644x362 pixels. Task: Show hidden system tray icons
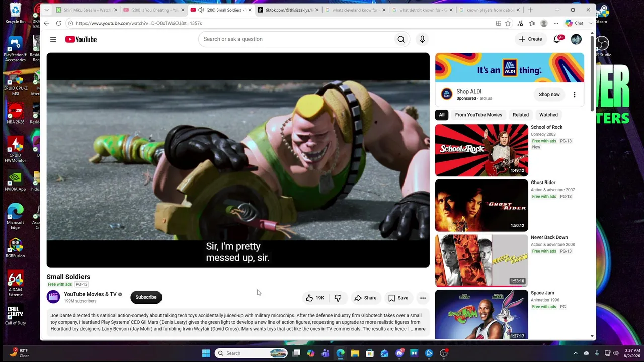coord(576,353)
